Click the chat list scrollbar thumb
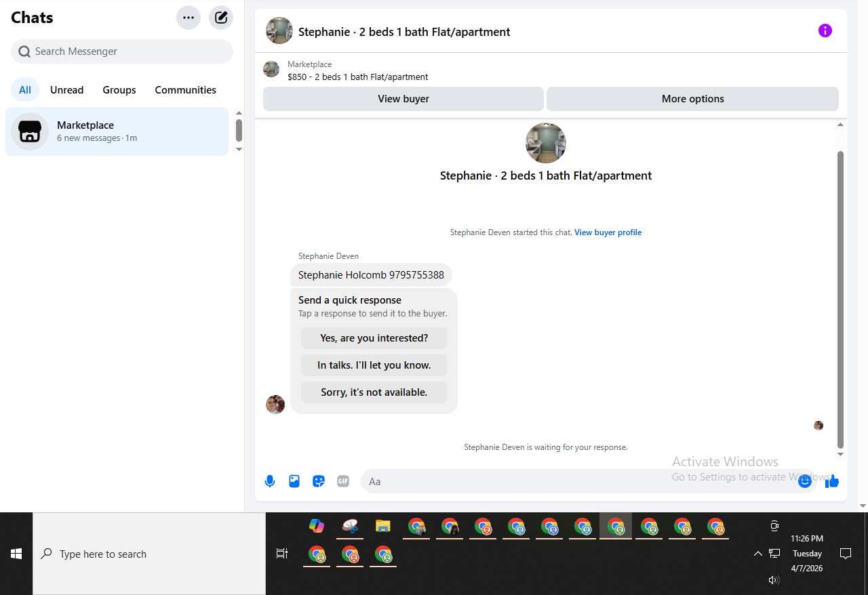Screen dimensions: 868x595 [x=239, y=131]
